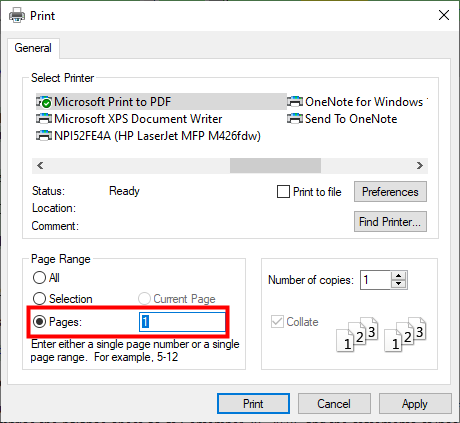Screen dimensions: 460x423
Task: Pick the OneNote for Windows printer icon
Action: click(x=295, y=102)
